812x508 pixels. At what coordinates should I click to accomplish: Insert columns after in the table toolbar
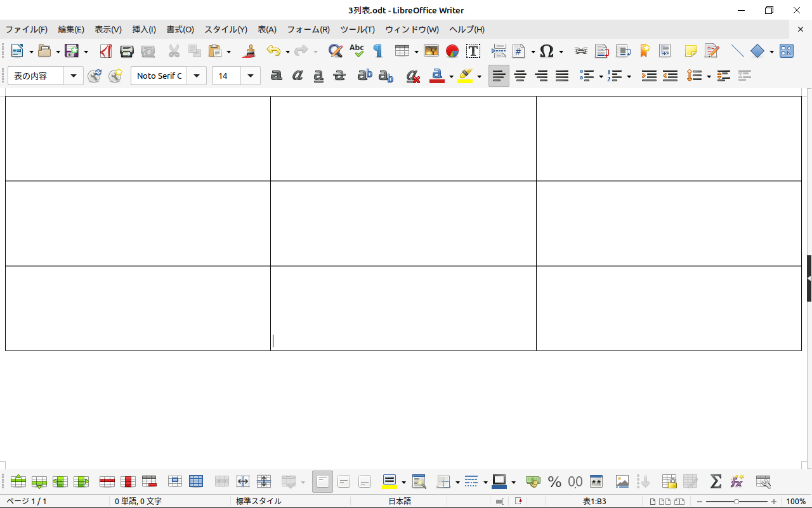coord(81,481)
